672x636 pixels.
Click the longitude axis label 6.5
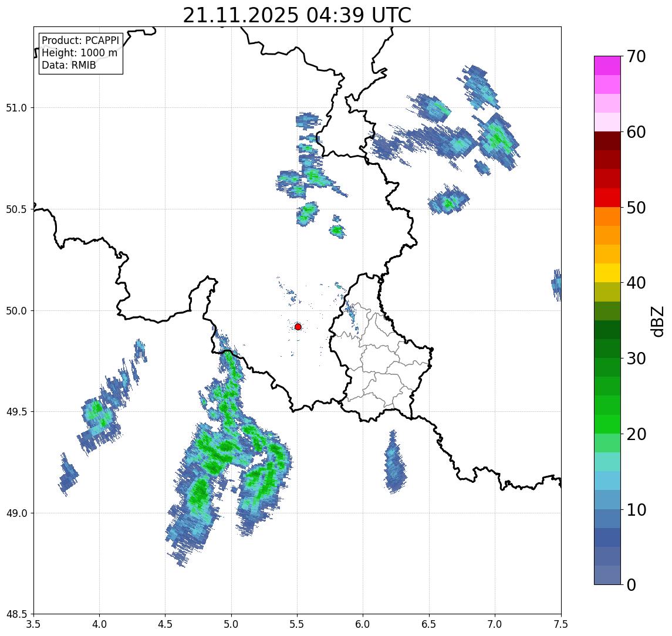430,624
